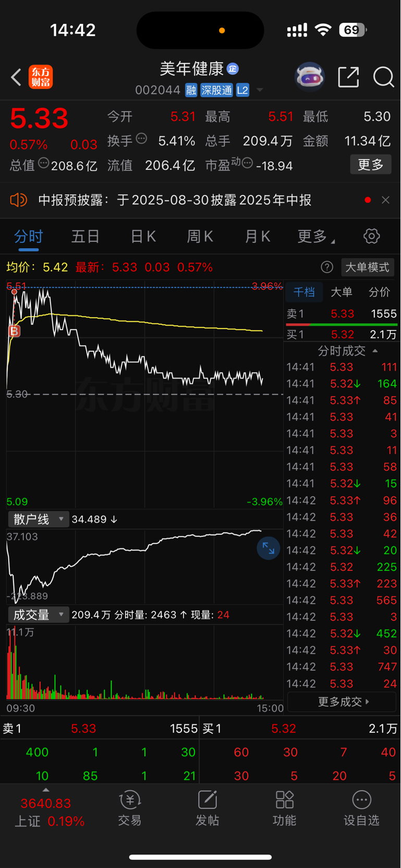Expand the 上证 index bar arrow
401x868 pixels.
tap(46, 790)
